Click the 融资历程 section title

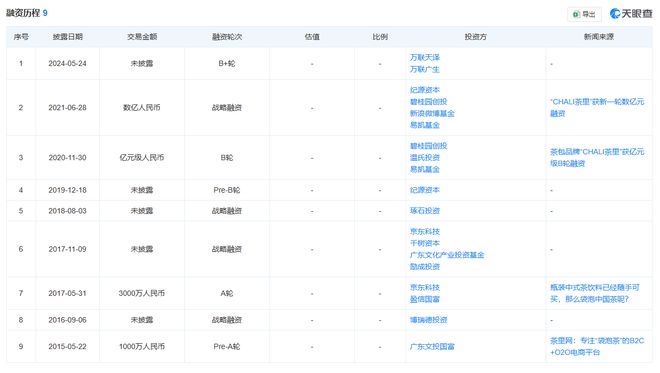coord(23,13)
